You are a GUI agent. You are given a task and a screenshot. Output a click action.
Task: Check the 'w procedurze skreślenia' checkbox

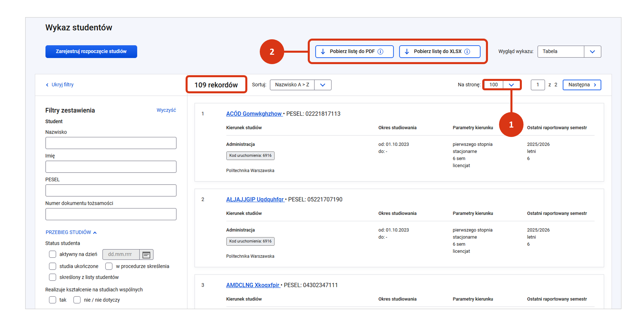pos(109,266)
